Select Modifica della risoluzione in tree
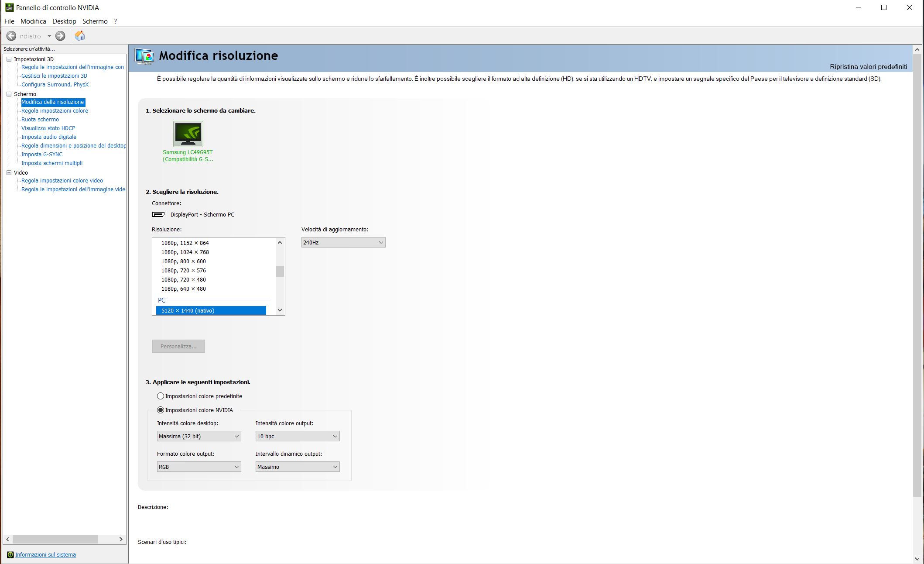Image resolution: width=924 pixels, height=564 pixels. tap(53, 102)
